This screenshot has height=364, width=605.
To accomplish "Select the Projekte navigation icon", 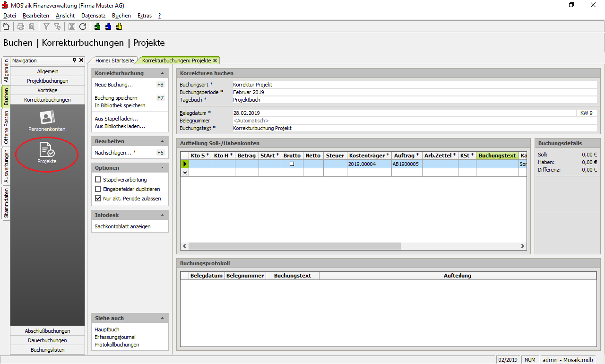I will [x=47, y=153].
